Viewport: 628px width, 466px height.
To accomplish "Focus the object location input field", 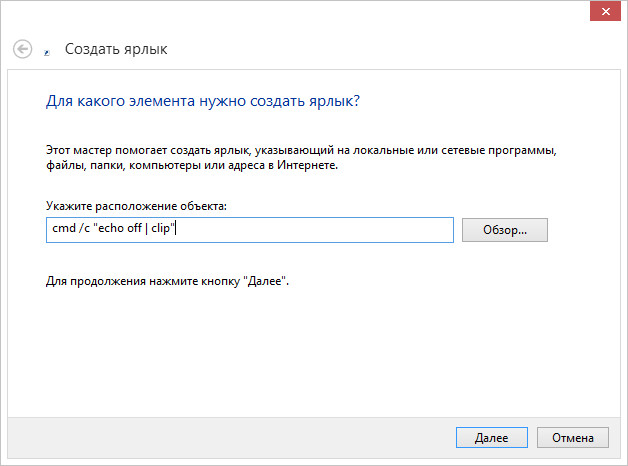I will point(250,230).
